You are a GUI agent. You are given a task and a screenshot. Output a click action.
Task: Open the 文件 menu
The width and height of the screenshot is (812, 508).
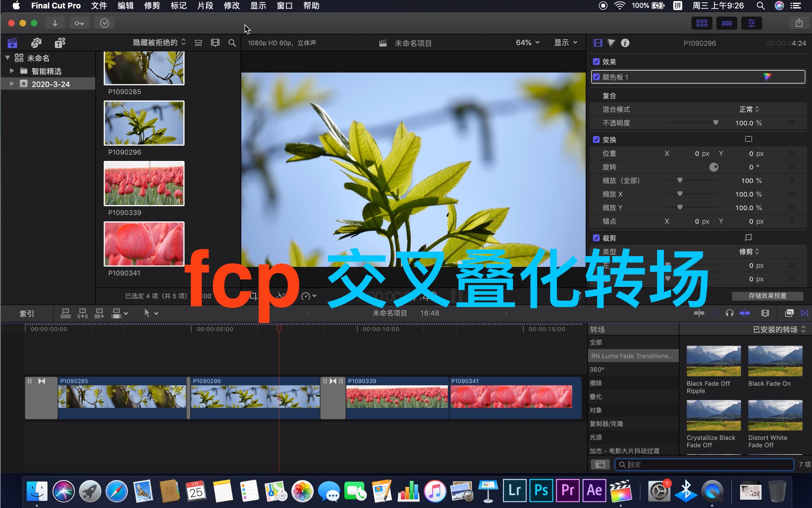pyautogui.click(x=99, y=6)
